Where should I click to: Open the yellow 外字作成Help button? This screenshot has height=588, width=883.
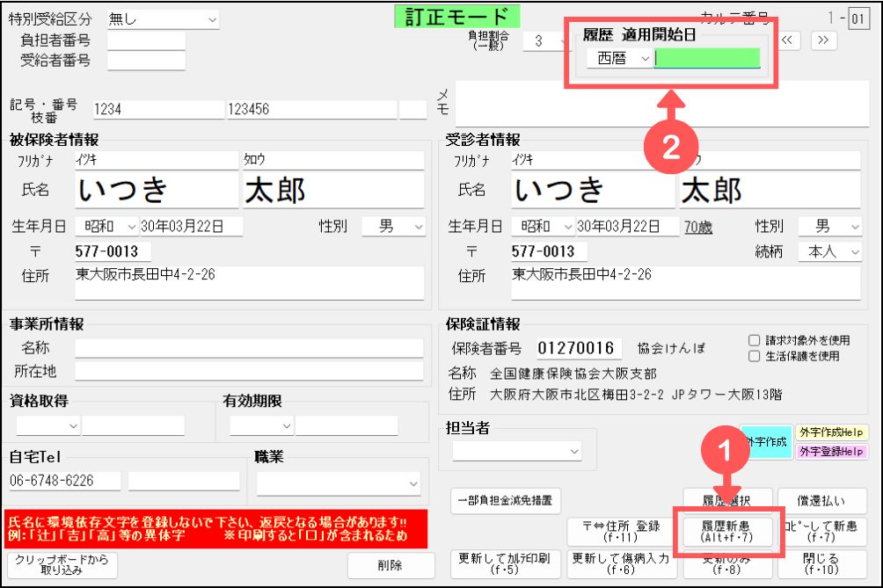click(831, 432)
